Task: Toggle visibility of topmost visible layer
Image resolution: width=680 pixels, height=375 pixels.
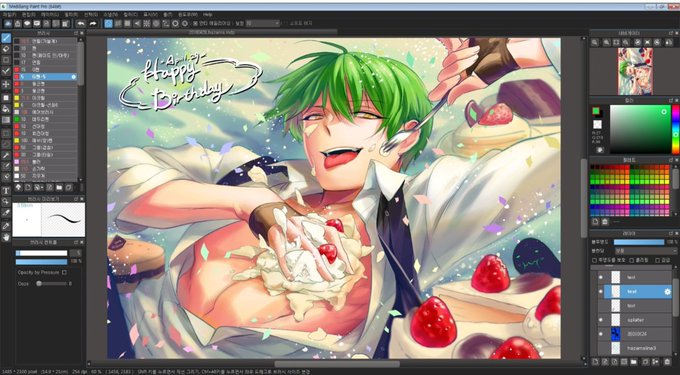Action: pyautogui.click(x=601, y=277)
